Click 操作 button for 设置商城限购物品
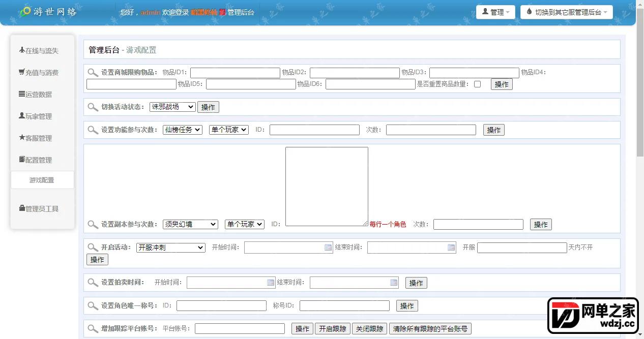 tap(502, 84)
